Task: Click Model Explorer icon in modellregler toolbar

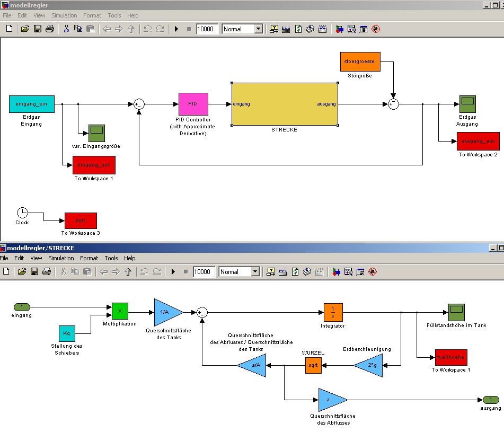Action: (x=352, y=29)
